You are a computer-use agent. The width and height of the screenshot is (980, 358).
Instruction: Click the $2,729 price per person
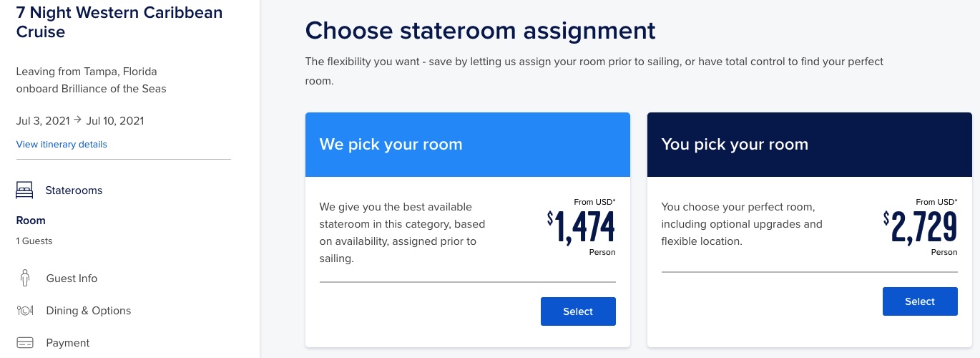921,228
